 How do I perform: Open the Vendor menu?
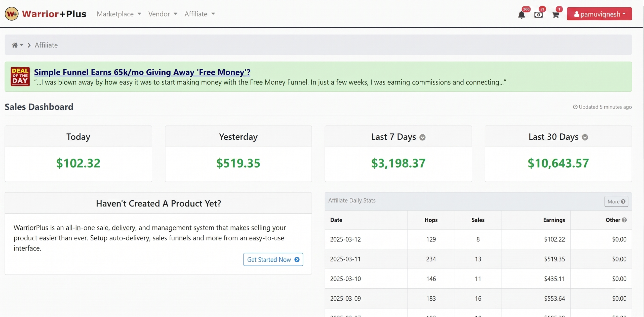(x=163, y=14)
